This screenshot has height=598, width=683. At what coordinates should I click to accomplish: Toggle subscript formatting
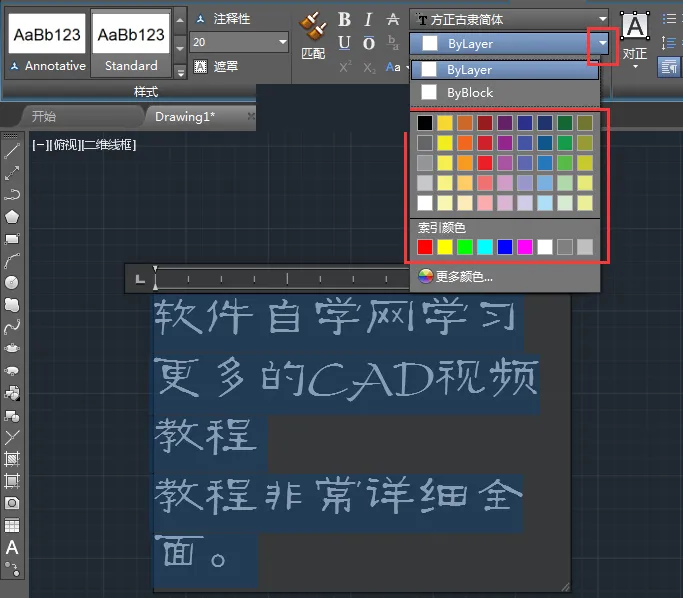click(x=369, y=68)
